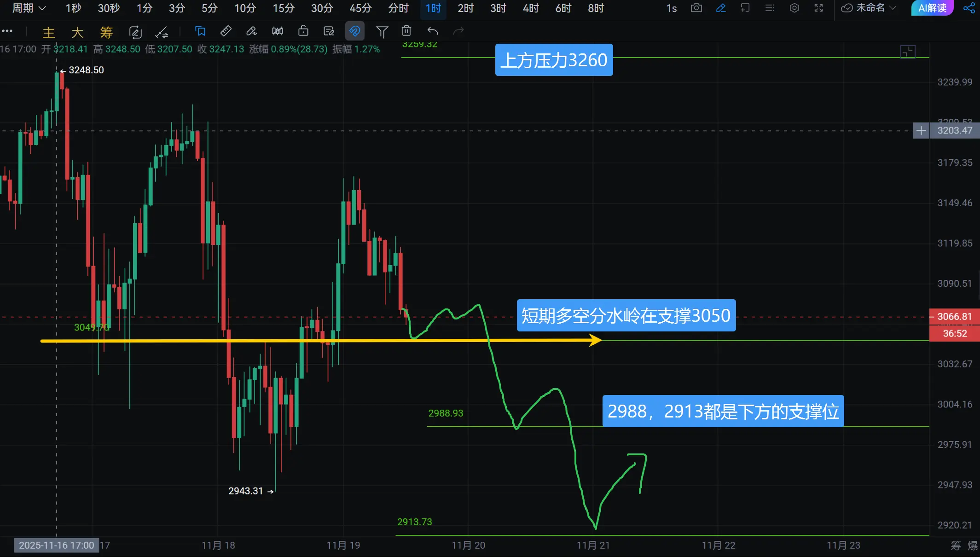Viewport: 980px width, 557px height.
Task: Select the filter funnel icon
Action: (382, 31)
